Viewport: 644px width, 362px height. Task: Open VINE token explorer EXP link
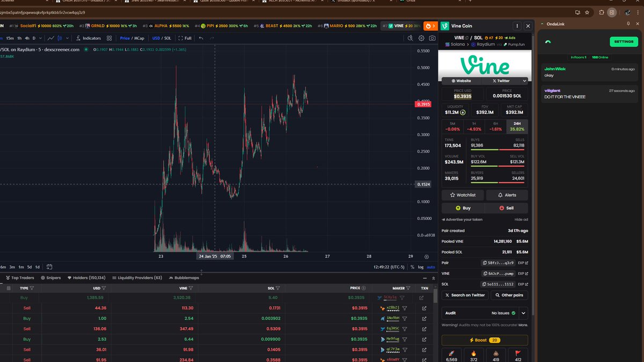coord(523,274)
